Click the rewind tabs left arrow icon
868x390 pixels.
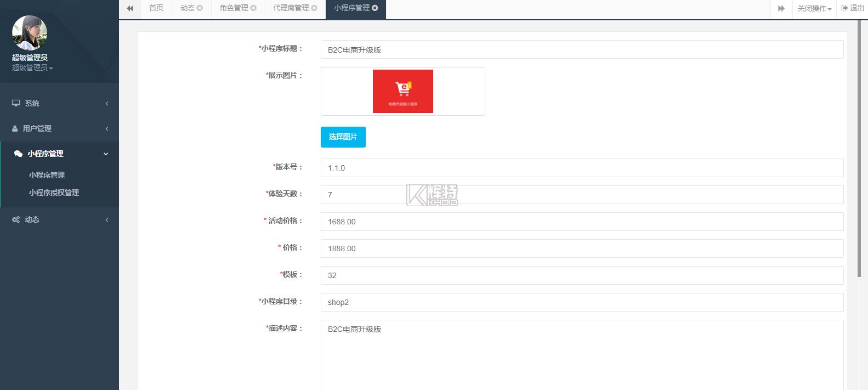[x=130, y=8]
